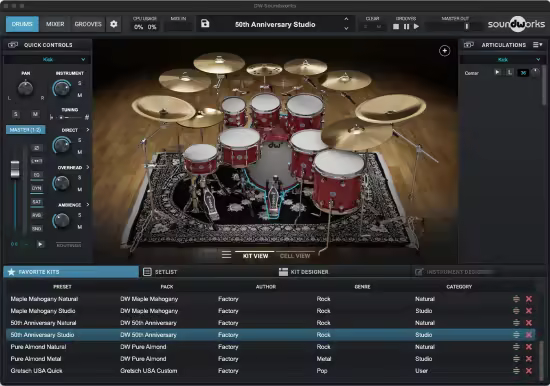Toggle the stereo link button on master strip

point(36,161)
